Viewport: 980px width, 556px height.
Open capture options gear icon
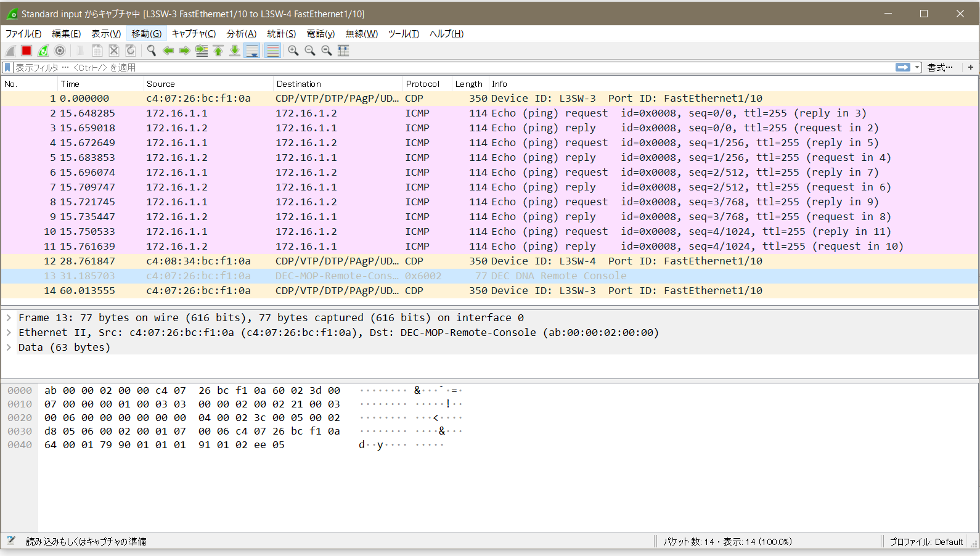tap(60, 51)
